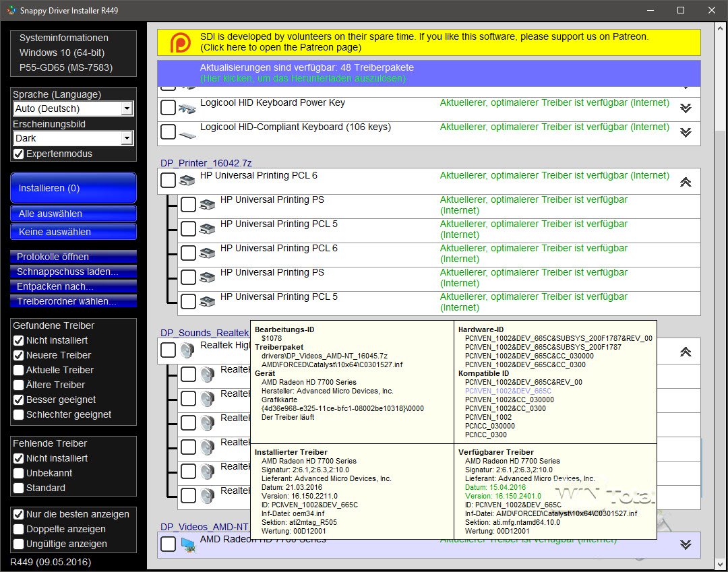The height and width of the screenshot is (572, 728).
Task: Open the Erscheinungsbild theme dropdown
Action: click(x=127, y=138)
